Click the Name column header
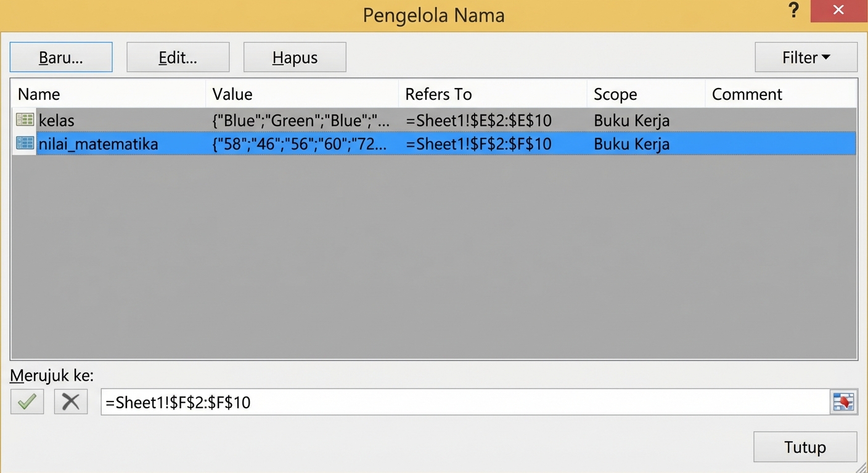This screenshot has width=868, height=473. [39, 94]
